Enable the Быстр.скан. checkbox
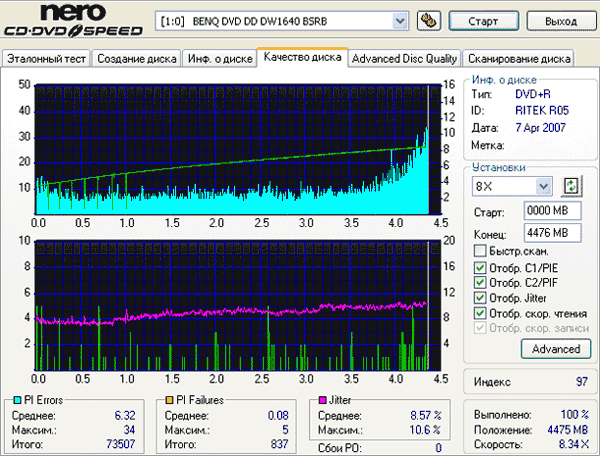Screen dimensions: 600x456 click(x=480, y=251)
